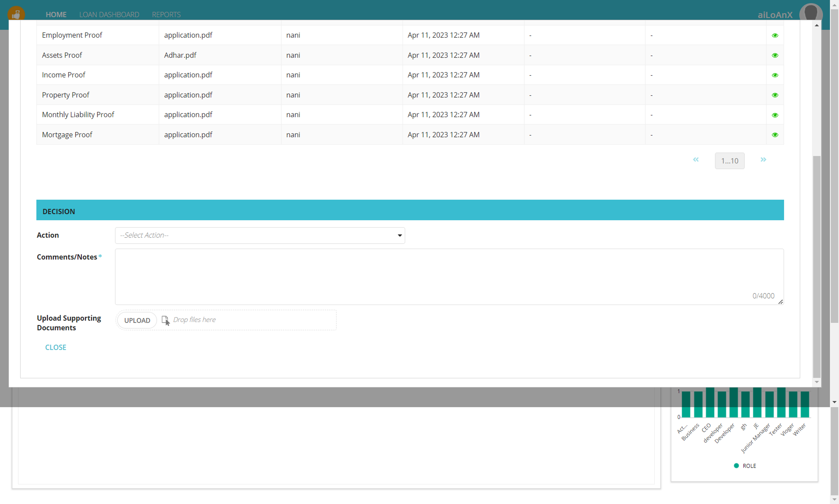
Task: Click the 1...10 page range box
Action: [730, 161]
